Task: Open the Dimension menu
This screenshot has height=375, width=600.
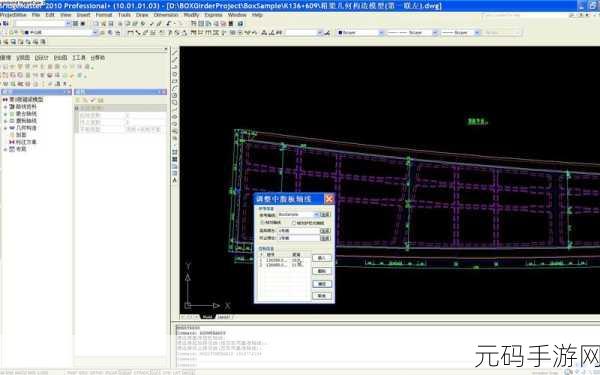Action: pos(166,15)
